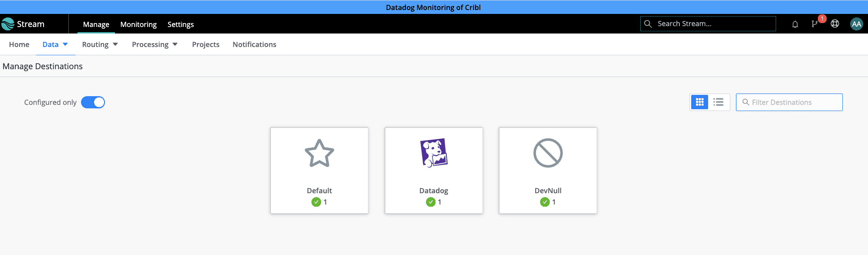Open the AA user avatar menu
Viewport: 868px width, 255px height.
click(856, 24)
